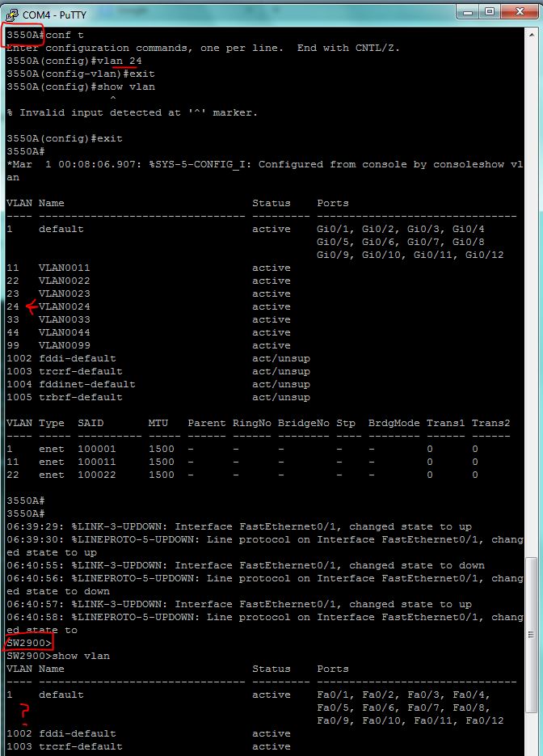Click the SAID value 100022
Viewport: 543px width, 756px height.
[97, 475]
